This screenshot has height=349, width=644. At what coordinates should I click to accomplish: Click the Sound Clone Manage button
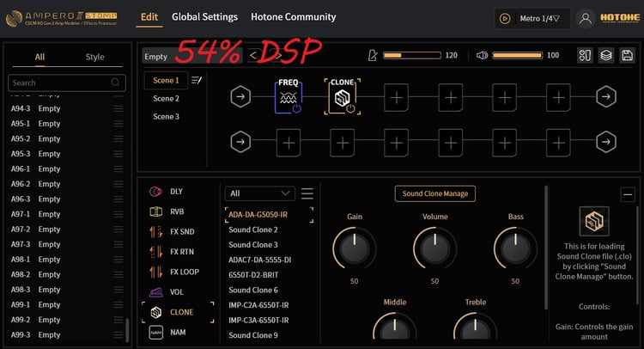(x=435, y=193)
